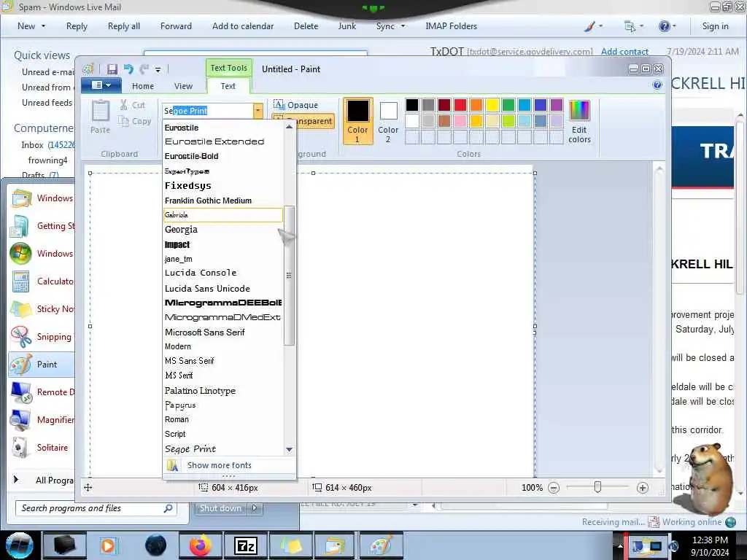Viewport: 747px width, 560px height.
Task: Click Add contact link in Live Mail
Action: click(624, 52)
